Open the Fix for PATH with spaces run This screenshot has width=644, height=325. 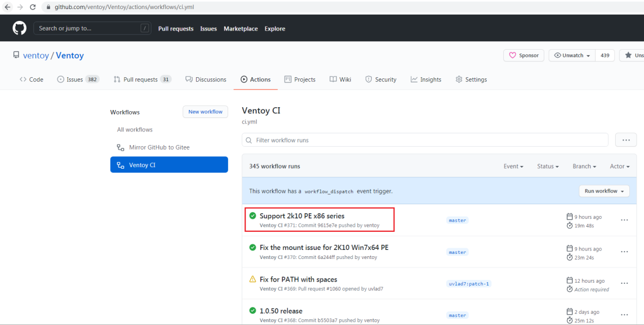pyautogui.click(x=298, y=280)
